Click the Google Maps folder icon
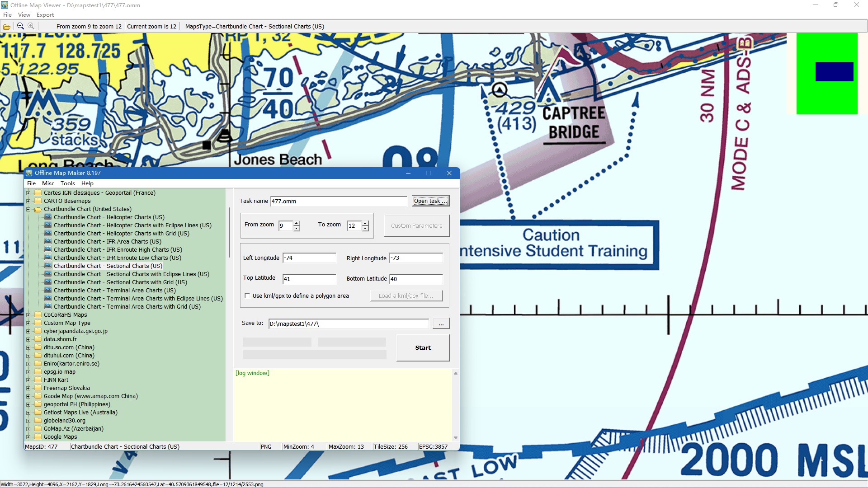The height and width of the screenshot is (488, 868). coord(38,437)
